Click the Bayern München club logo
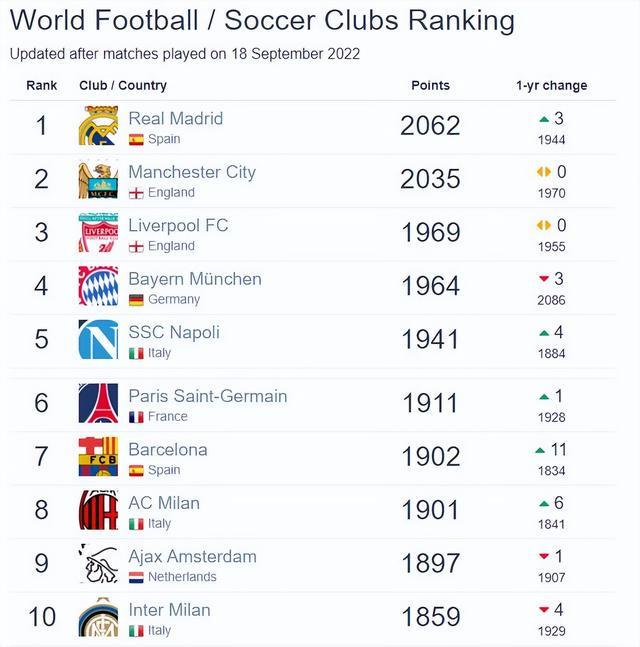Viewport: 640px width, 647px height. click(x=98, y=287)
